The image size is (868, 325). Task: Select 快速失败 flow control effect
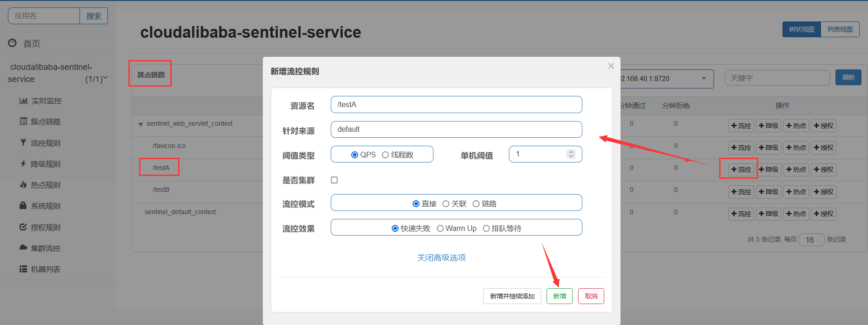pyautogui.click(x=395, y=228)
